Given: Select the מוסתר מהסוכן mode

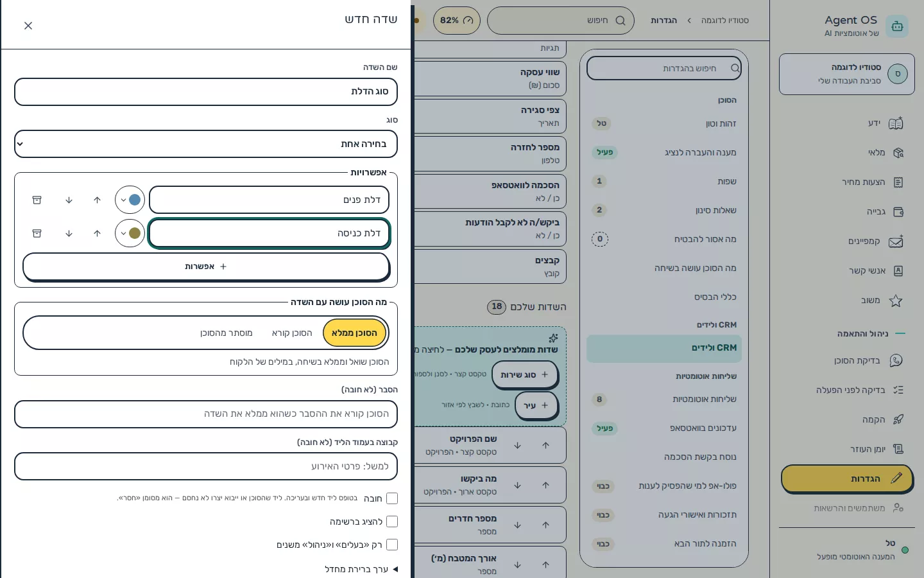Looking at the screenshot, I should [x=227, y=333].
